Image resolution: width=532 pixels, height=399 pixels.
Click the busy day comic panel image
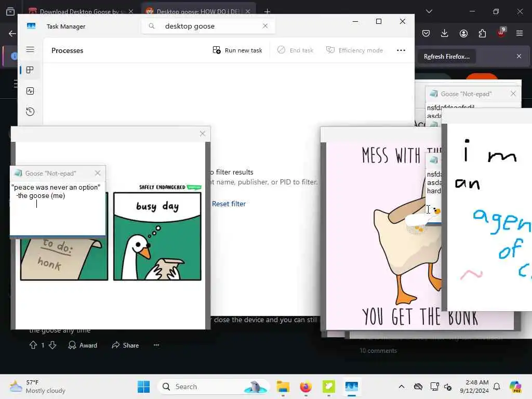point(157,236)
